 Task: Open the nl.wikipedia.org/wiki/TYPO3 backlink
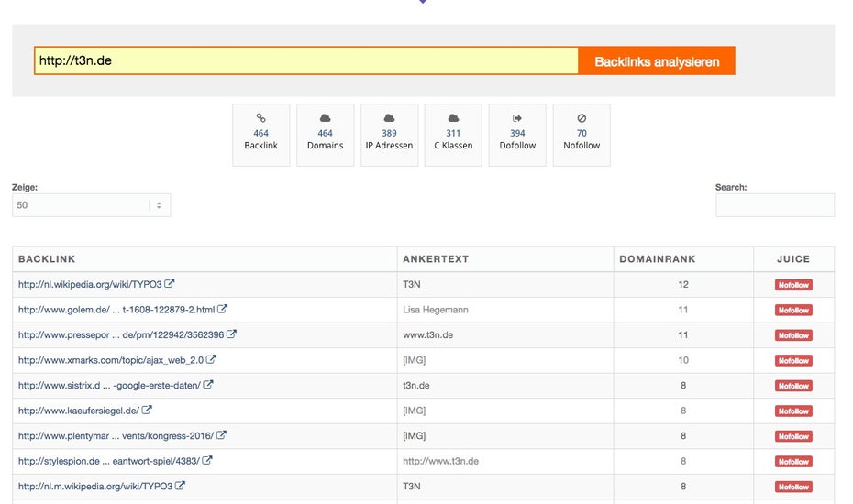[90, 284]
